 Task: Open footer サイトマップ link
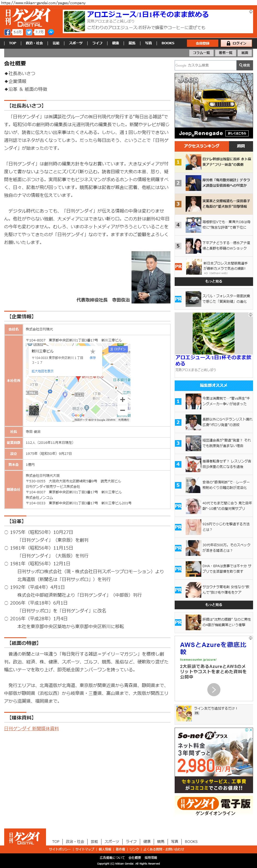85,849
